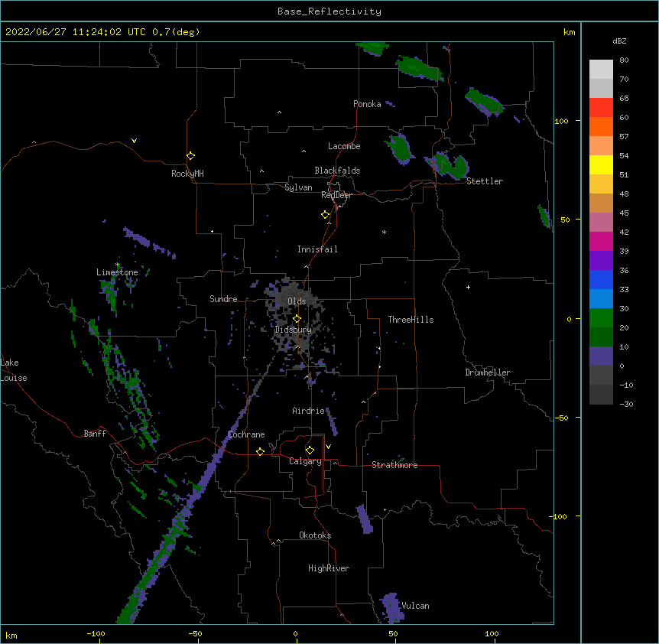
Task: Click the yellow diamond marker above Calgary label
Action: click(310, 450)
